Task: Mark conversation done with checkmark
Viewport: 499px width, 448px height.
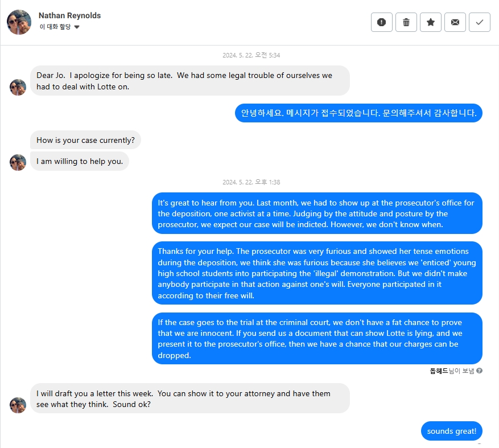Action: tap(480, 22)
